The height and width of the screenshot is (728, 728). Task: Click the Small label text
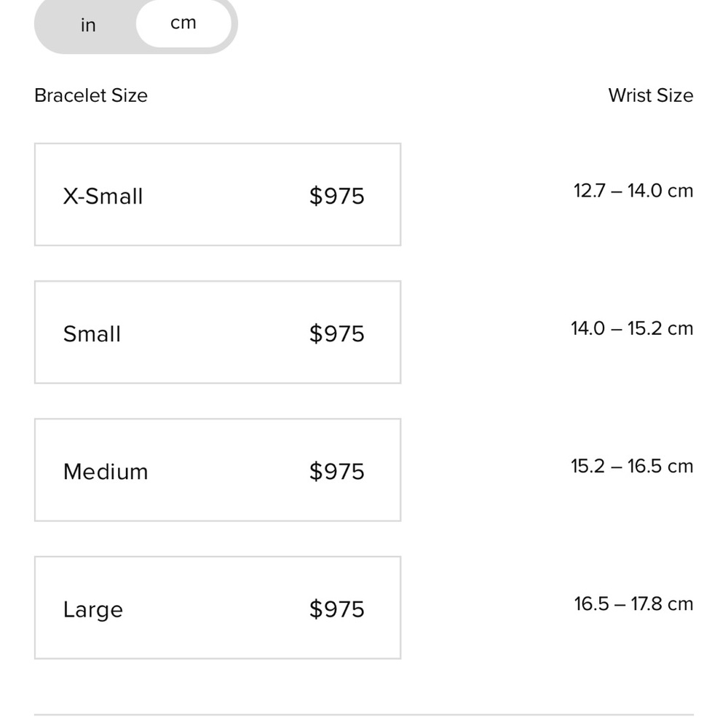[x=92, y=334]
